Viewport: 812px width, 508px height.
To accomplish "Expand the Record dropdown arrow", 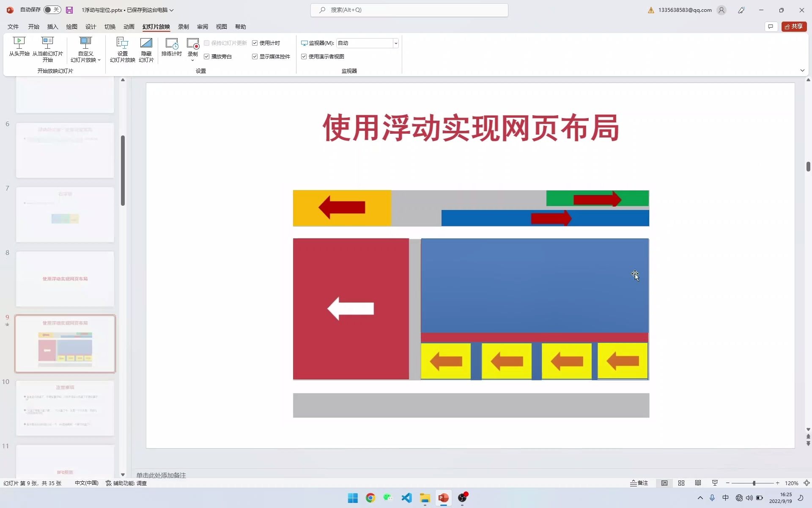I will pyautogui.click(x=192, y=60).
